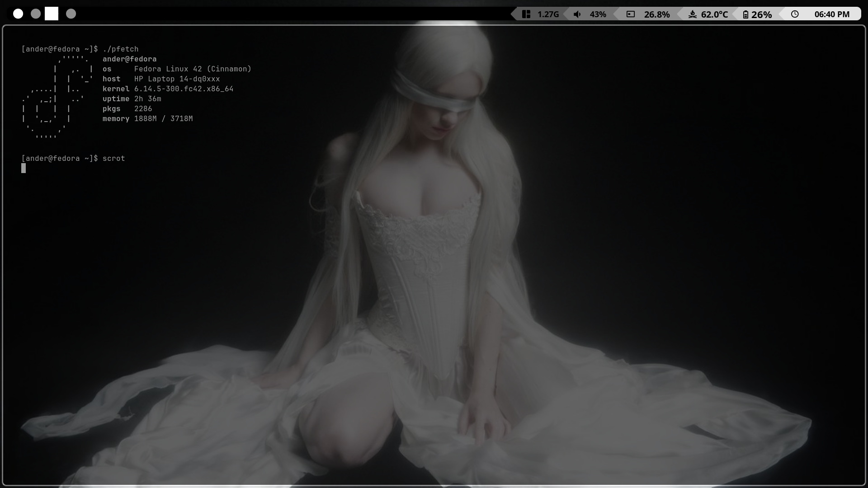Click the battery icon

click(745, 14)
